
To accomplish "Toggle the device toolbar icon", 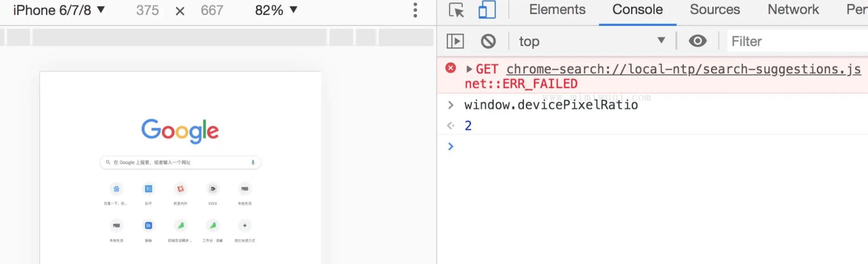I will click(x=487, y=10).
